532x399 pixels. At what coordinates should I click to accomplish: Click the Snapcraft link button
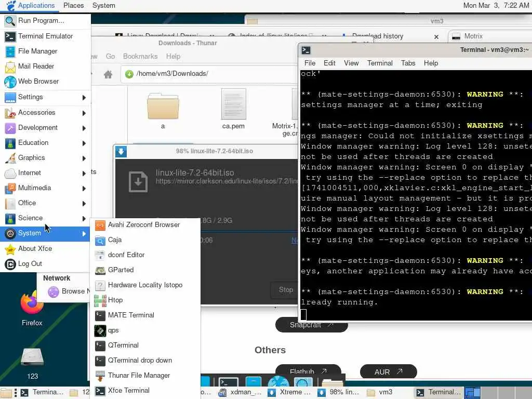312,325
